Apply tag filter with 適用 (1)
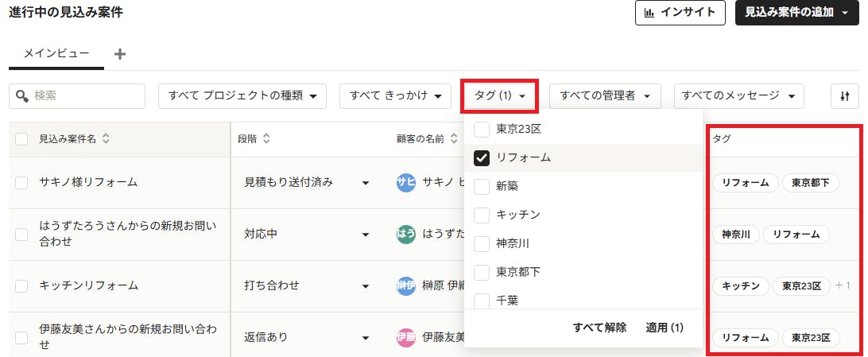The width and height of the screenshot is (868, 357). click(665, 328)
